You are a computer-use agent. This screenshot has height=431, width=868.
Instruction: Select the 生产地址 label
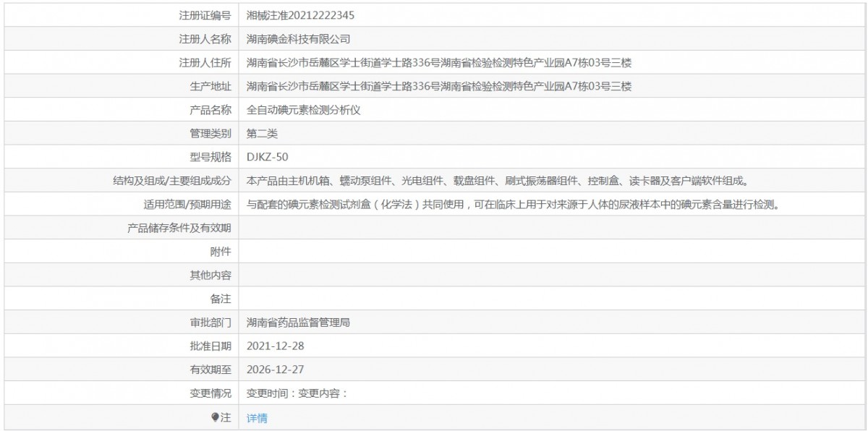[210, 86]
